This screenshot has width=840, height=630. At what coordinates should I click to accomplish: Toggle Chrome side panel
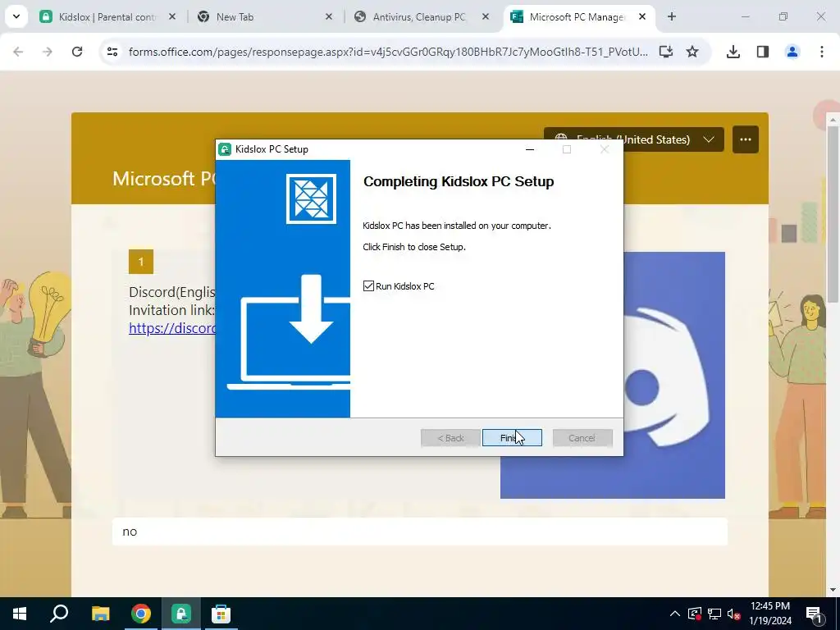point(763,52)
